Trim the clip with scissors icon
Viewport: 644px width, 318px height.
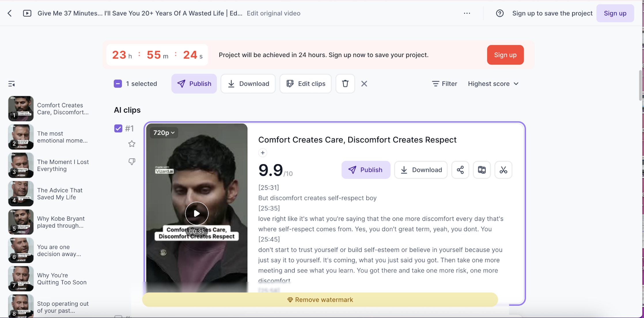(503, 170)
